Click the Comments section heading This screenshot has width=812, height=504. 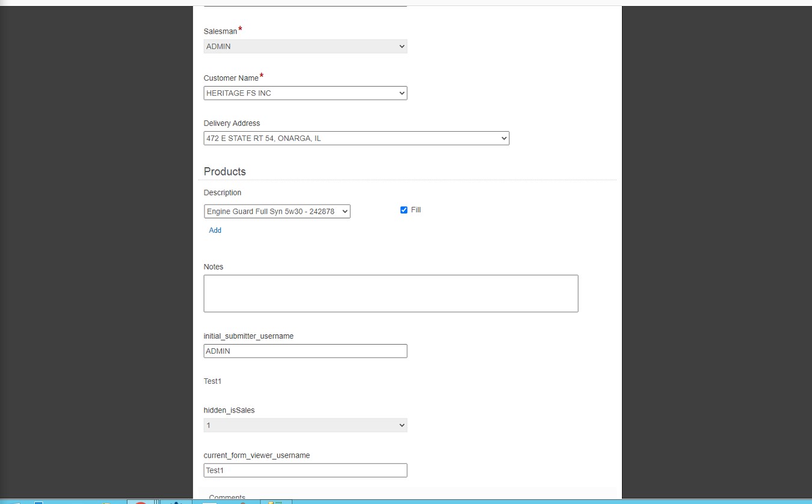(227, 497)
